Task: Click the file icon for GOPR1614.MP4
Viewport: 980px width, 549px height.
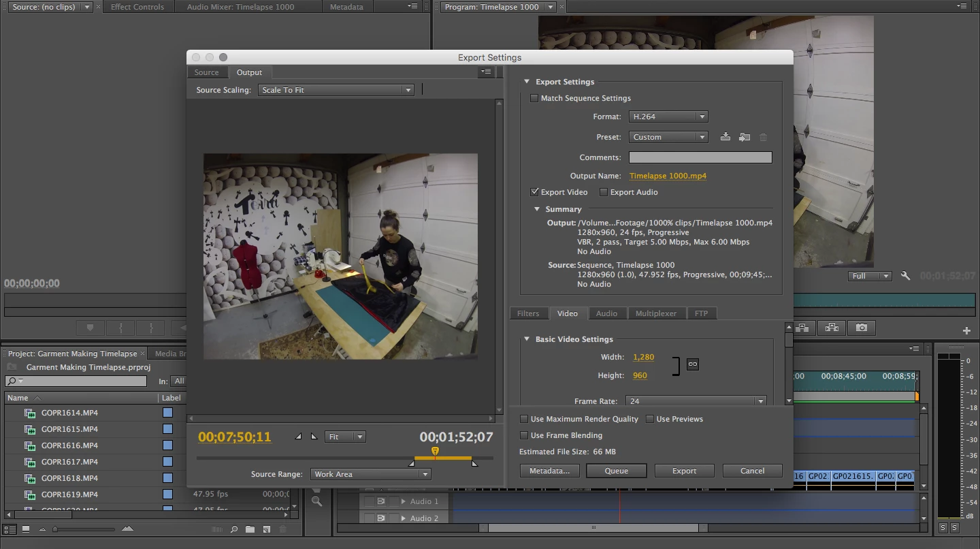Action: click(x=30, y=413)
